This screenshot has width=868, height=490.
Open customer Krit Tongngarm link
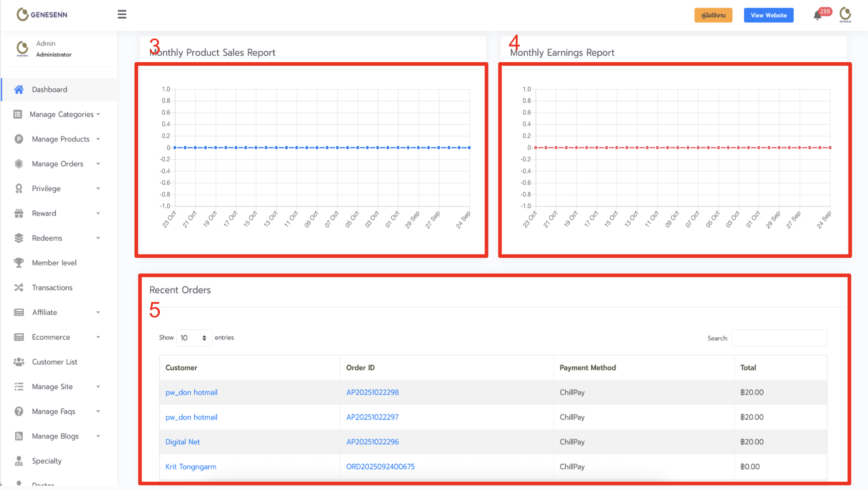pyautogui.click(x=191, y=467)
